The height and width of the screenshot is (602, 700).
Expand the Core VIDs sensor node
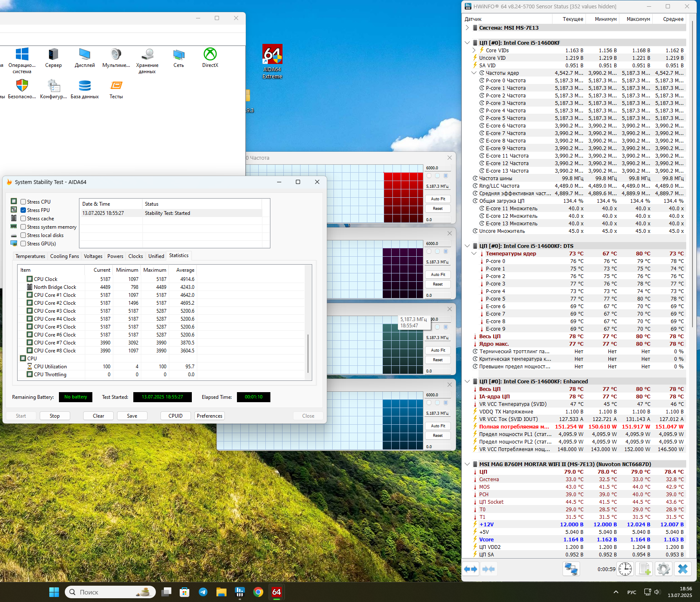[474, 51]
